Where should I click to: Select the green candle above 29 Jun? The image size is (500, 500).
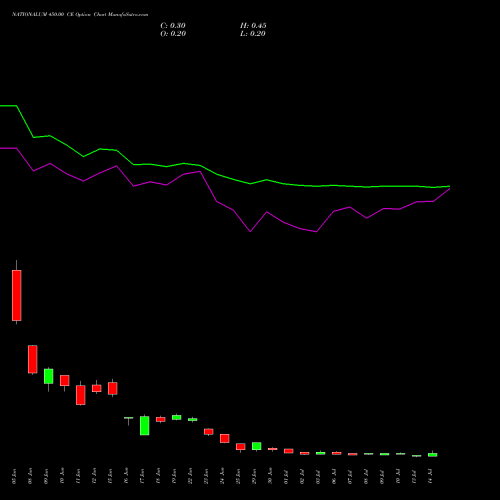pos(257,446)
